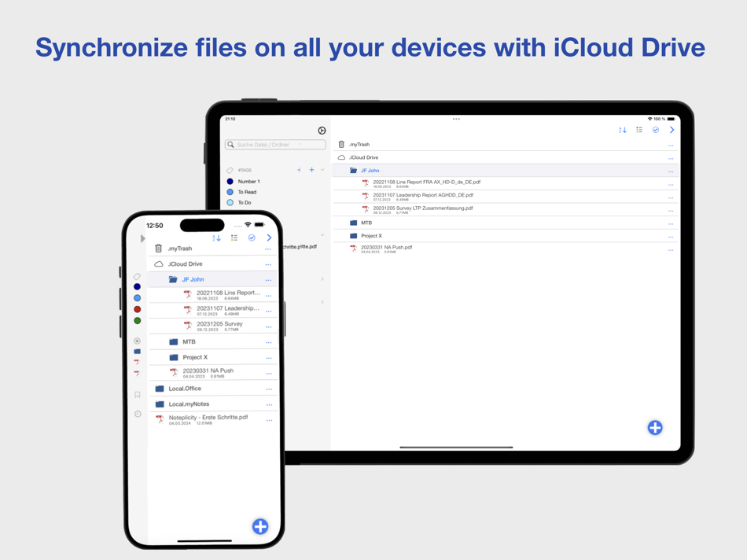
Task: Open more options for .iCloud Drive on iPhone
Action: pos(268,265)
